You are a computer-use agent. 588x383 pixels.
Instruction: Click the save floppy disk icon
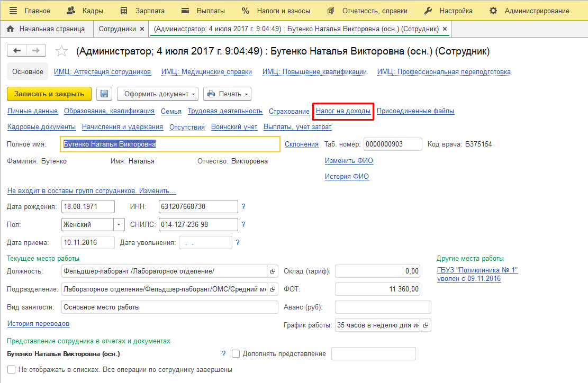[x=104, y=94]
